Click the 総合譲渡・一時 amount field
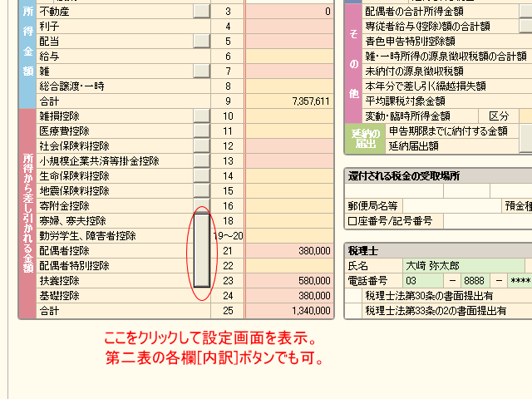Screen dimensions: 532x399 click(289, 86)
